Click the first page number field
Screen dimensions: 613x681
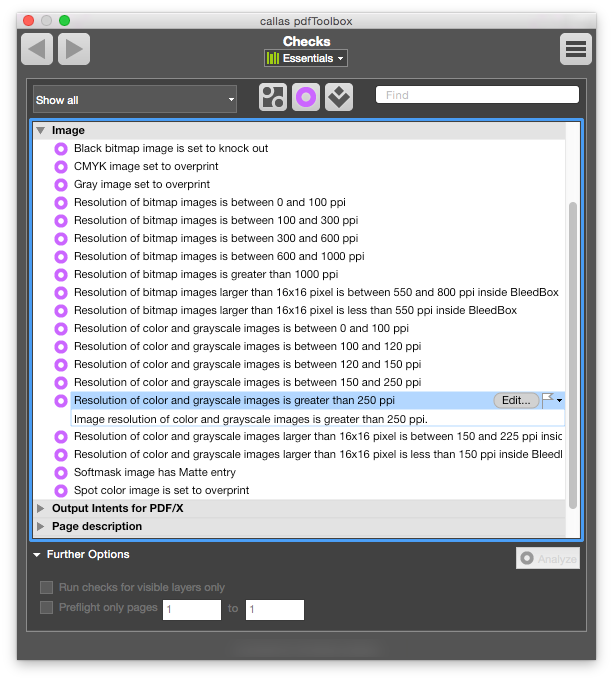click(x=192, y=610)
